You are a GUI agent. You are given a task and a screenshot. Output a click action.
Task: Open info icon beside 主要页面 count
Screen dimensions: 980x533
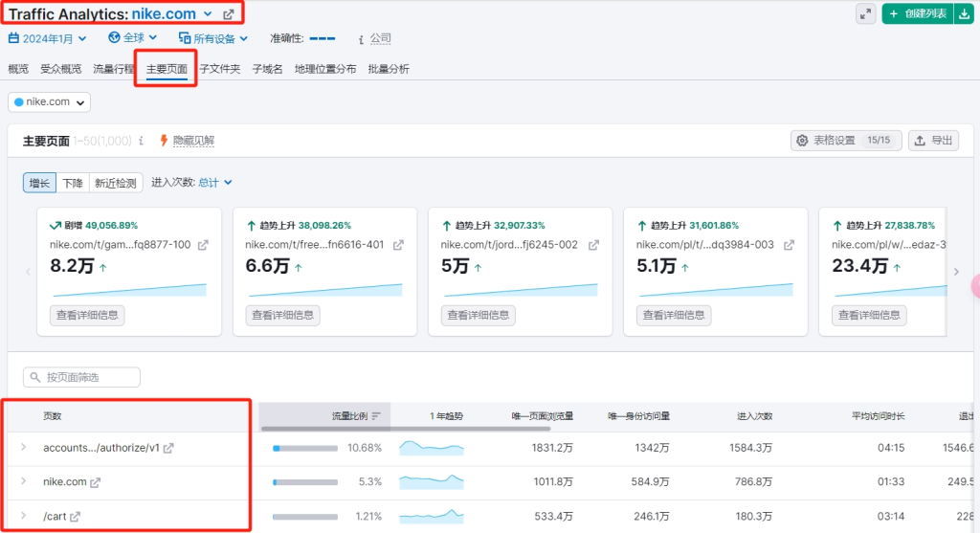click(x=142, y=141)
